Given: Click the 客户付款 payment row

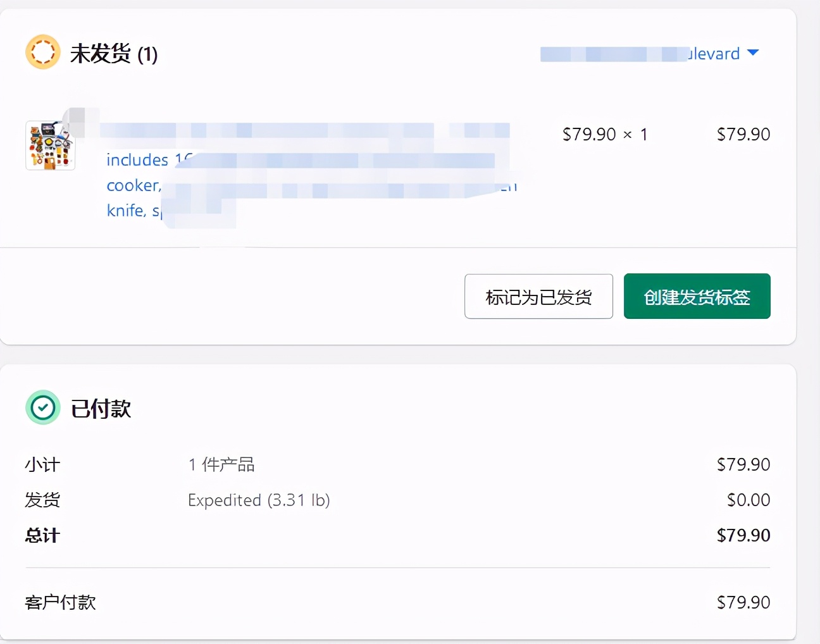Looking at the screenshot, I should (x=59, y=602).
